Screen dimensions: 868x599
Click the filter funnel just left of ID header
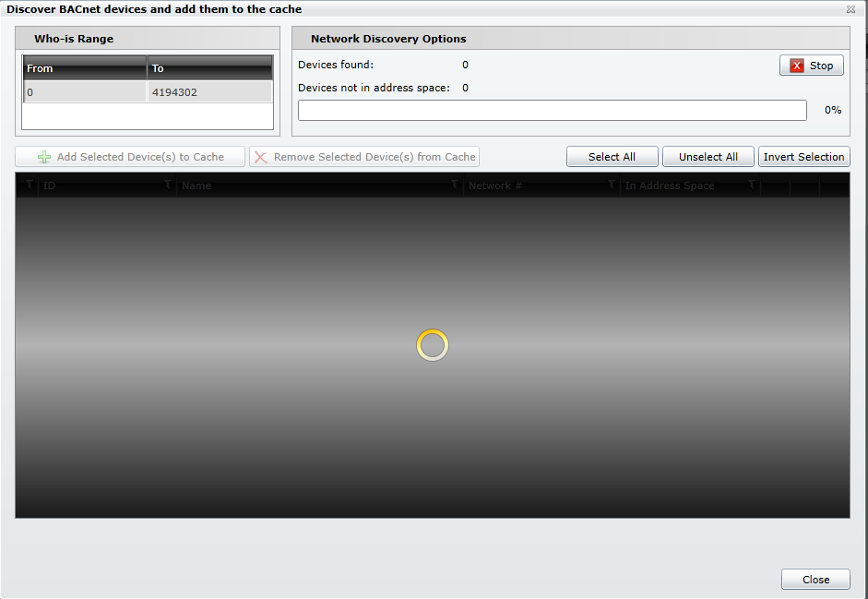(x=30, y=186)
